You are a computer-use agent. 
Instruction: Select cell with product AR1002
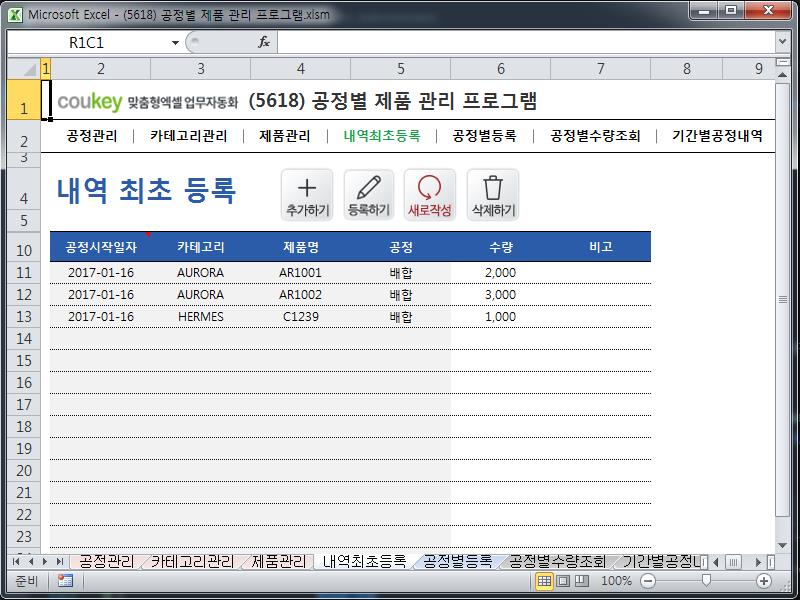coord(301,294)
